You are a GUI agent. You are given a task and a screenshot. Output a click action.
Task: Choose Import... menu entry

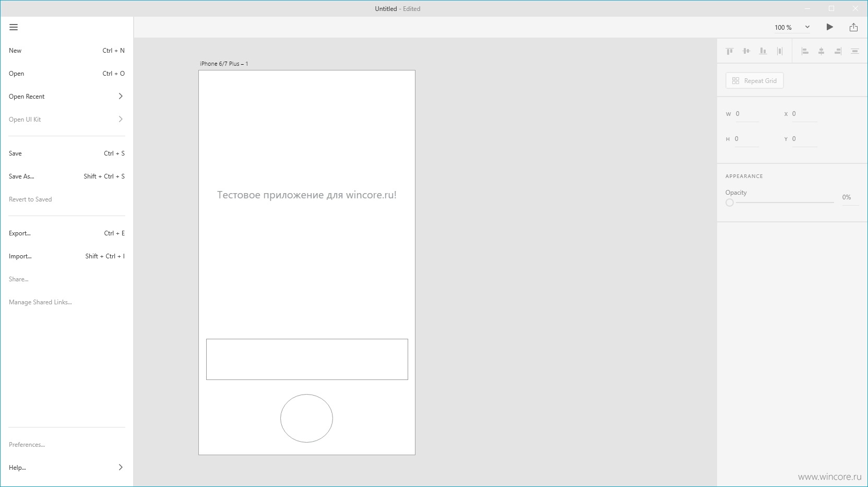pyautogui.click(x=67, y=256)
